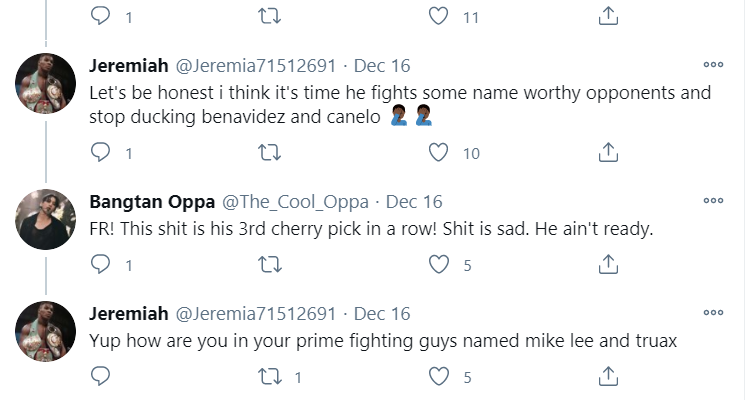Share the topmost tweet with 11 likes
Screen dimensions: 749x400
click(x=608, y=16)
